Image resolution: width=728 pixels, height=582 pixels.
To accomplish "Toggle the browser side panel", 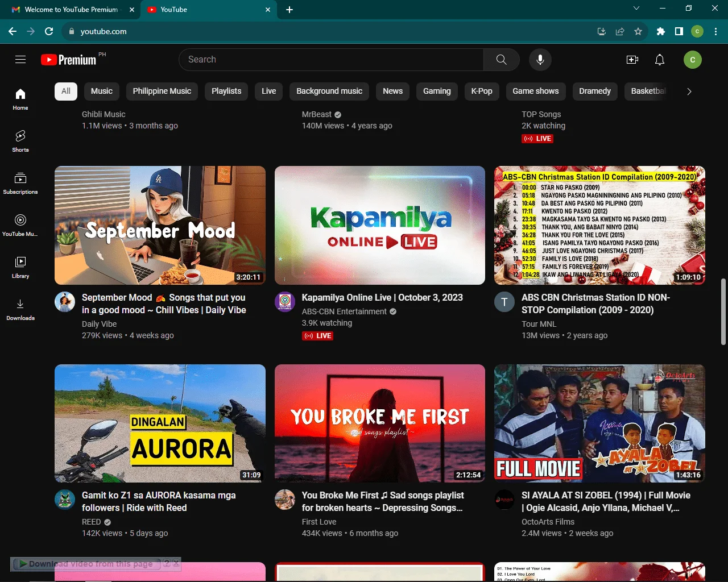I will [679, 31].
